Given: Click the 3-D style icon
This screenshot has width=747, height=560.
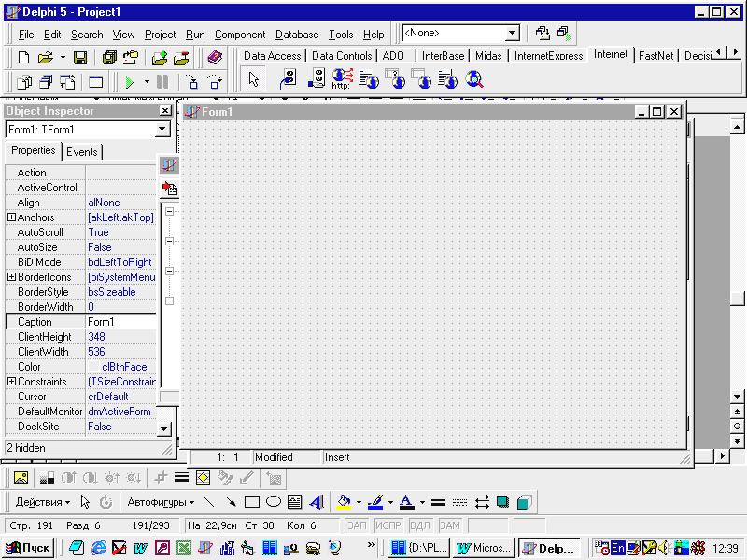Looking at the screenshot, I should point(524,502).
